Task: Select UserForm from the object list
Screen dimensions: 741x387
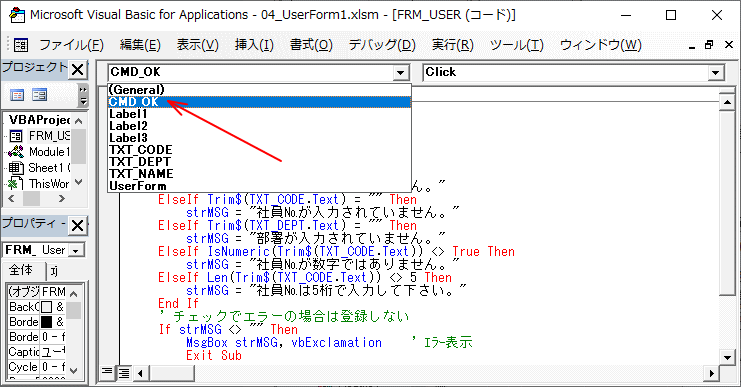Action: pyautogui.click(x=259, y=186)
